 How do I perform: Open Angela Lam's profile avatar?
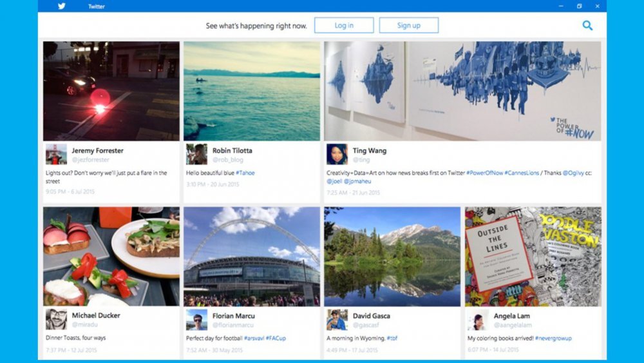(477, 319)
